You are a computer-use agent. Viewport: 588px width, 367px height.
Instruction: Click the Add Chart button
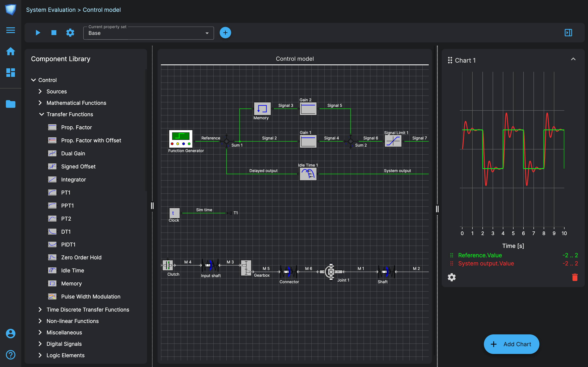[x=511, y=344]
